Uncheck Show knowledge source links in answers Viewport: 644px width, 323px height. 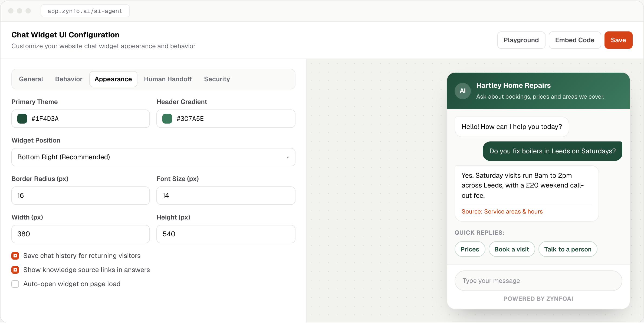[x=15, y=270]
